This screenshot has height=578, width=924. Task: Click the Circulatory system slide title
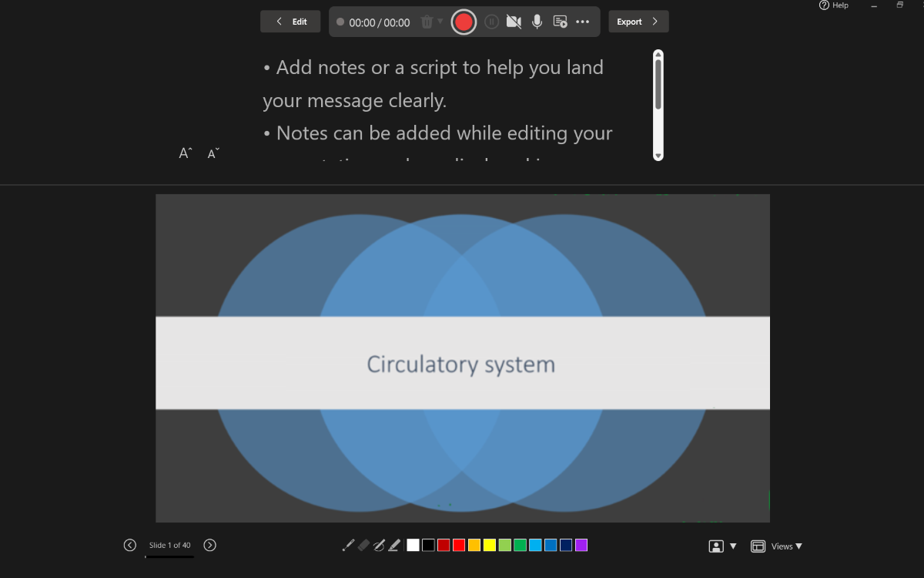(460, 364)
